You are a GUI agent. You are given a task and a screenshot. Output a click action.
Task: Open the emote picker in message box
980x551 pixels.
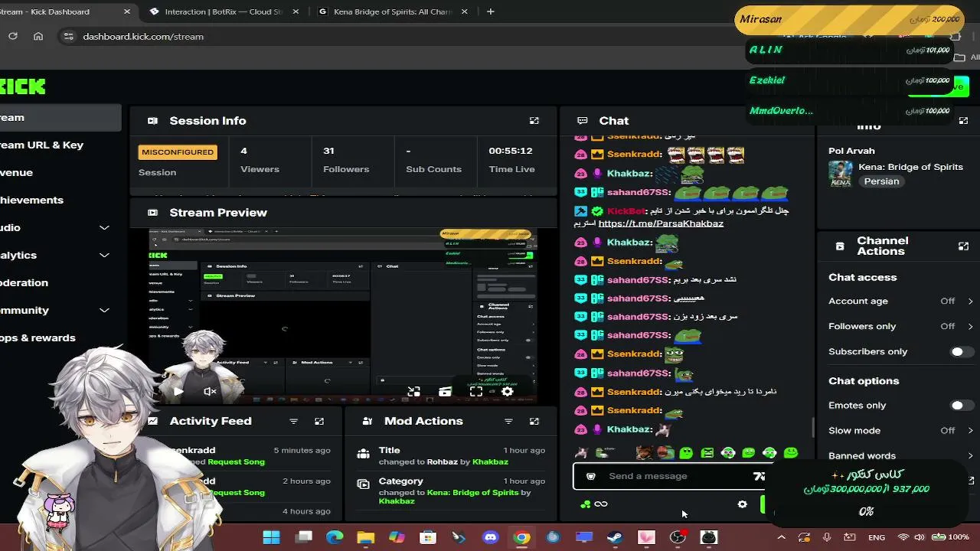(759, 476)
